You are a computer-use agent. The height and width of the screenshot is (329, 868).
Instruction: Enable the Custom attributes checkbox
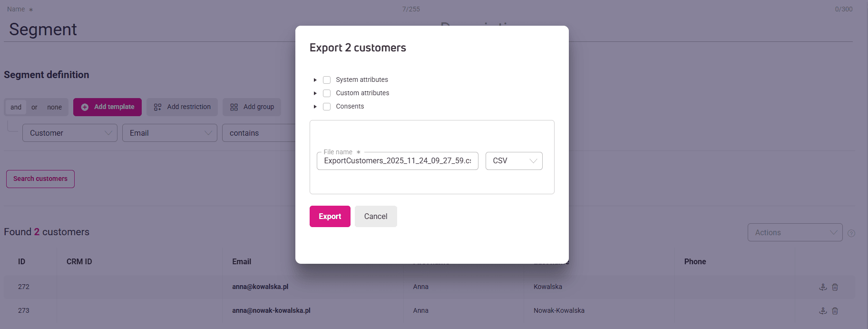pos(327,93)
